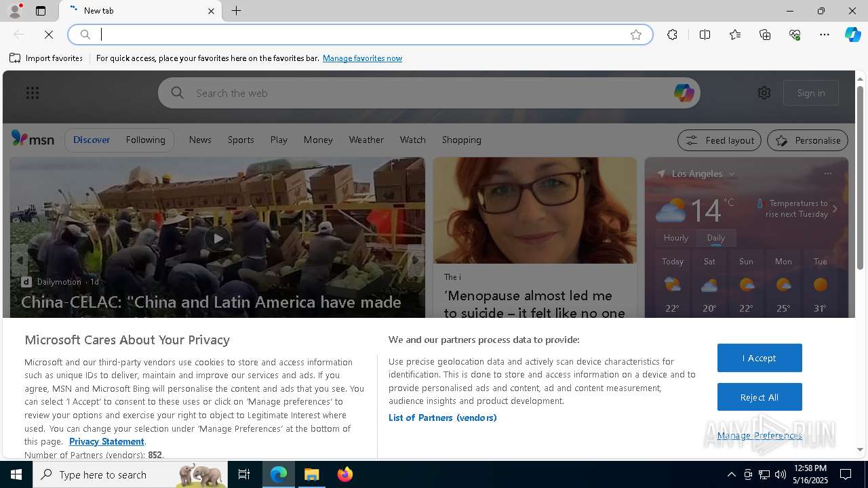Screen dimensions: 868x488
Task: Open the MSN logo home
Action: (x=33, y=139)
